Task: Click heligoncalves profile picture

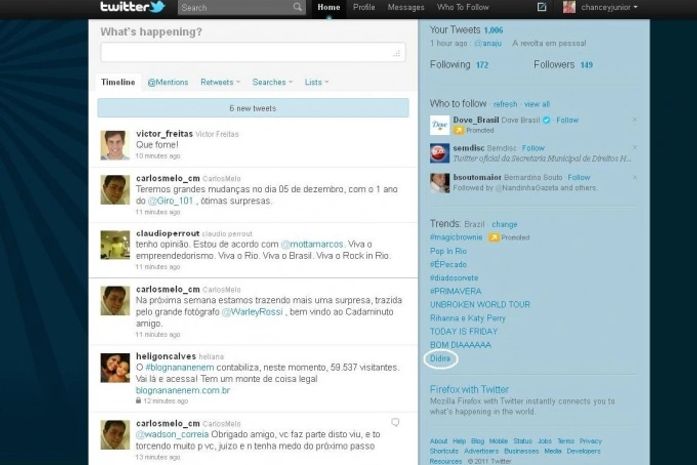Action: pos(115,367)
